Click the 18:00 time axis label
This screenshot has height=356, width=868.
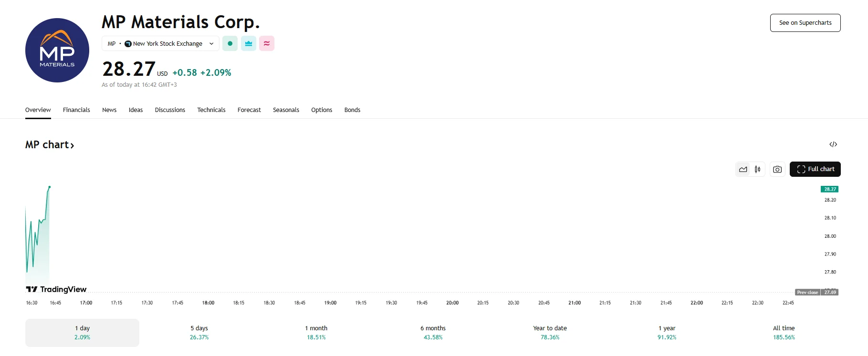208,303
